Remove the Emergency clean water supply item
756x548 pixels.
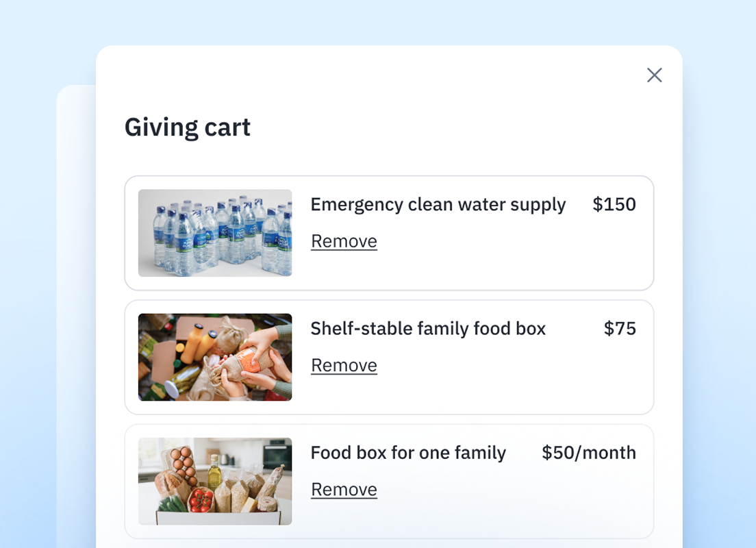tap(344, 241)
